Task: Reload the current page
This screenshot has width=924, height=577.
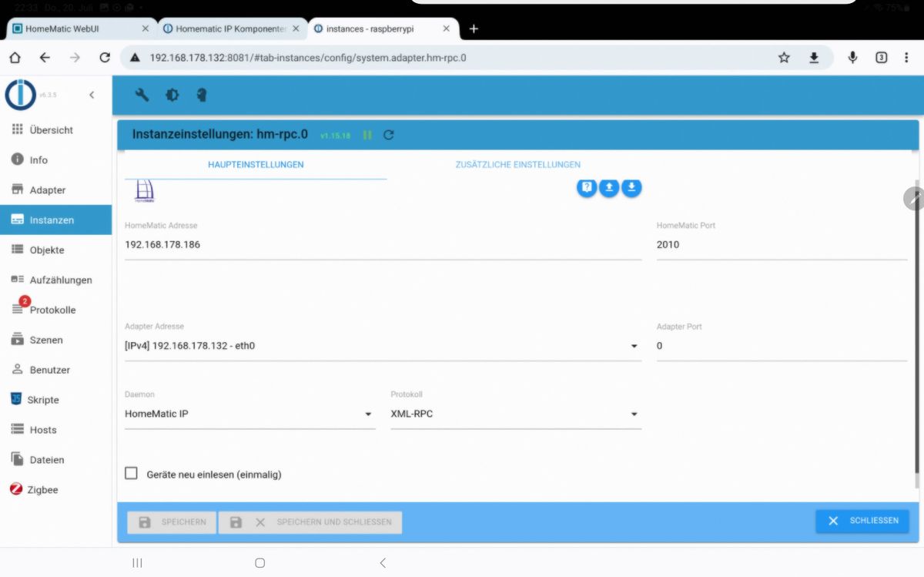Action: pos(105,58)
